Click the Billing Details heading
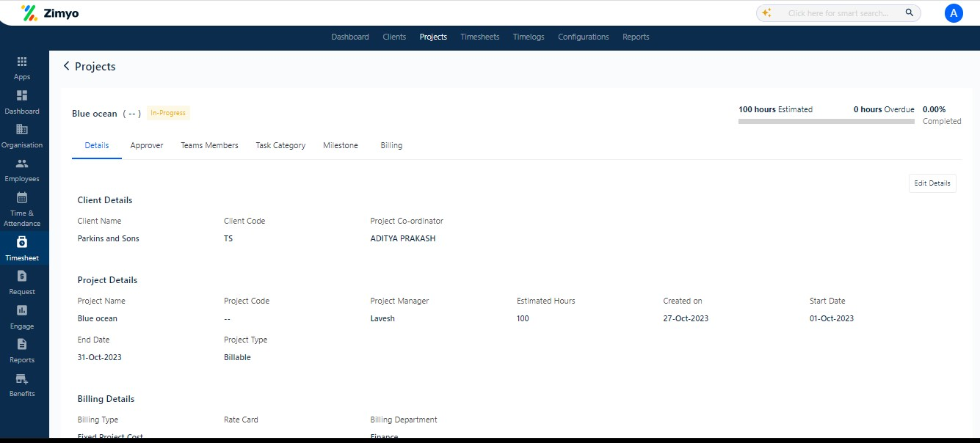This screenshot has width=980, height=443. point(106,399)
